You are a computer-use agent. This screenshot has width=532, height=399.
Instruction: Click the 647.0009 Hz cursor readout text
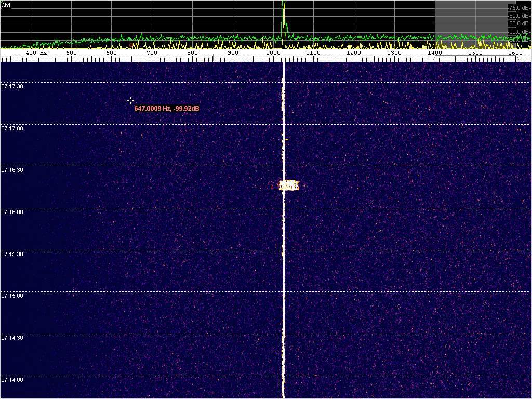coord(167,109)
